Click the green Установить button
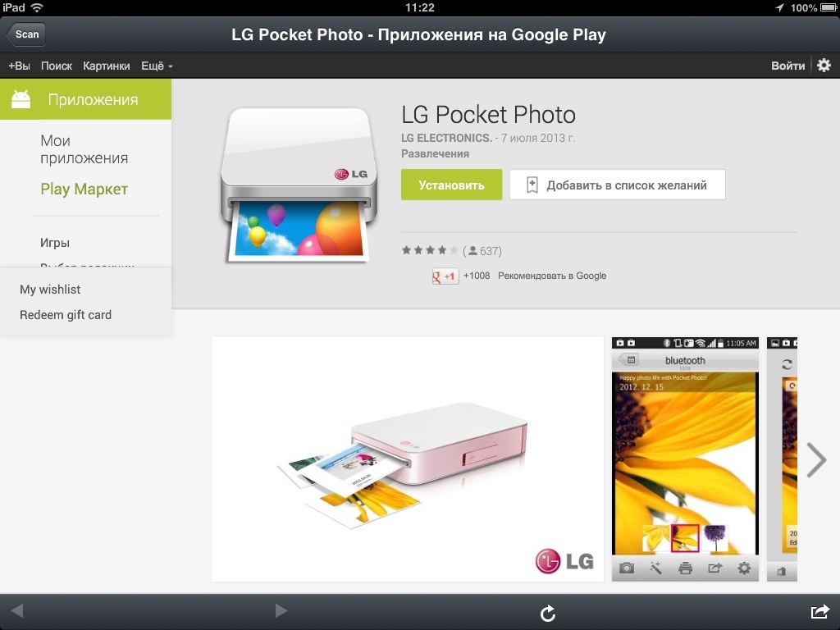This screenshot has height=630, width=840. (451, 185)
